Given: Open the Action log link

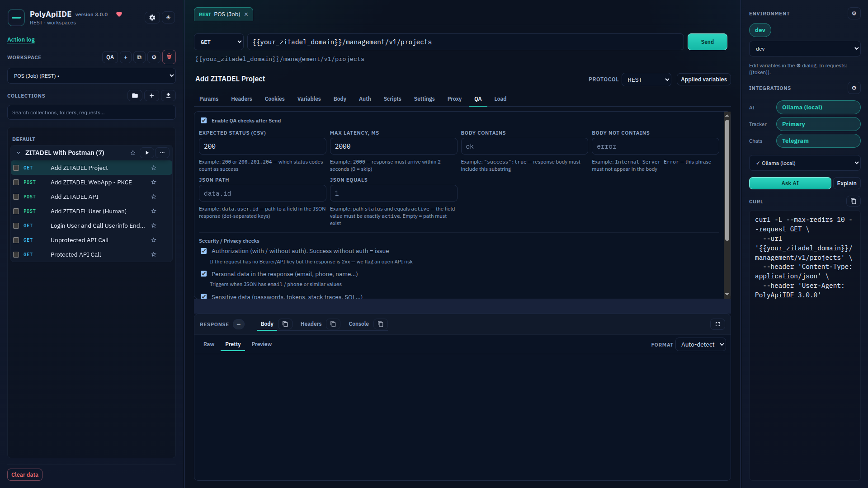Looking at the screenshot, I should coord(21,40).
